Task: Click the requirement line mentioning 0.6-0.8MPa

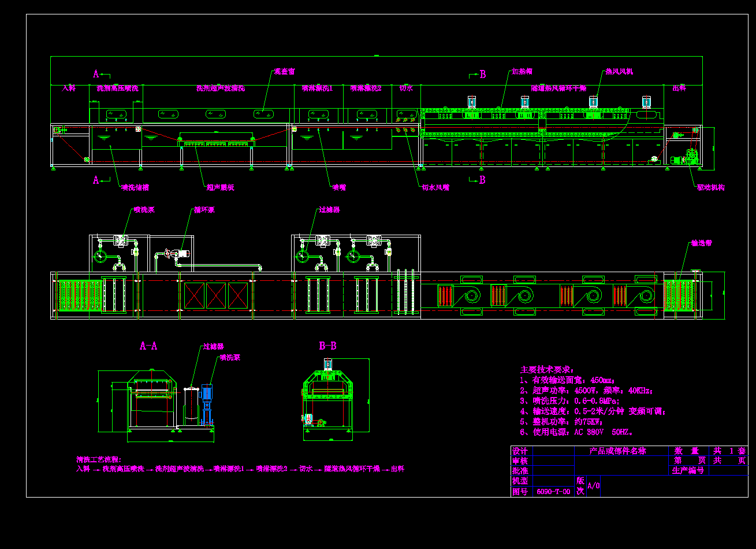Action: (570, 401)
